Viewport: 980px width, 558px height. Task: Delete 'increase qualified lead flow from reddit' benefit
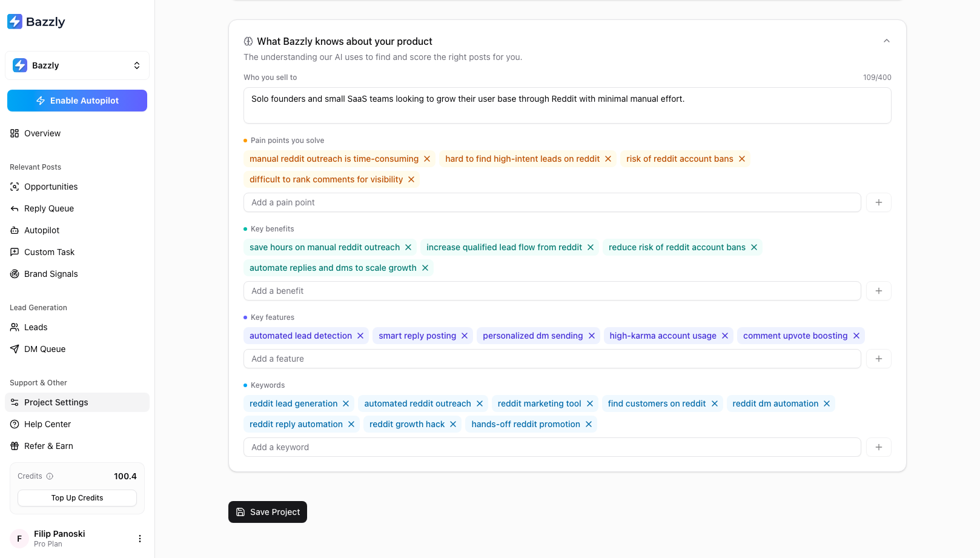(591, 247)
